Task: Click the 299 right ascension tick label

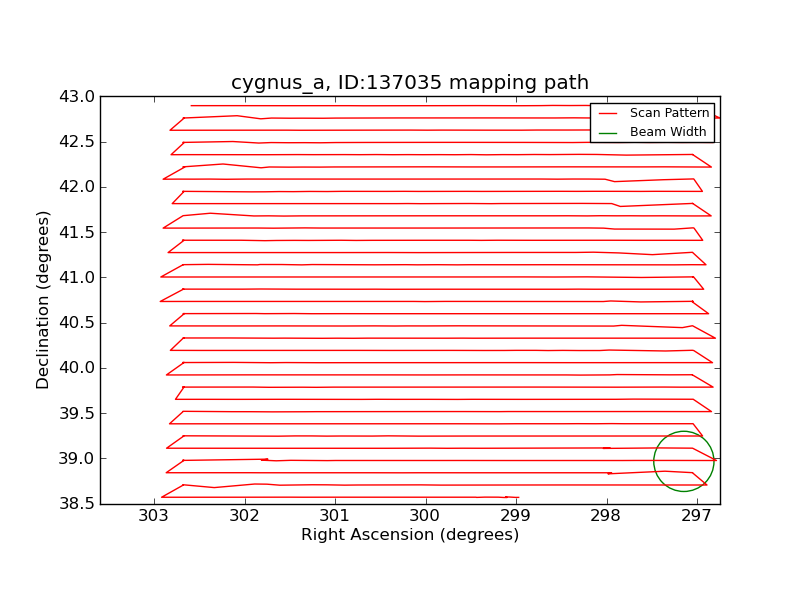Action: pos(516,516)
